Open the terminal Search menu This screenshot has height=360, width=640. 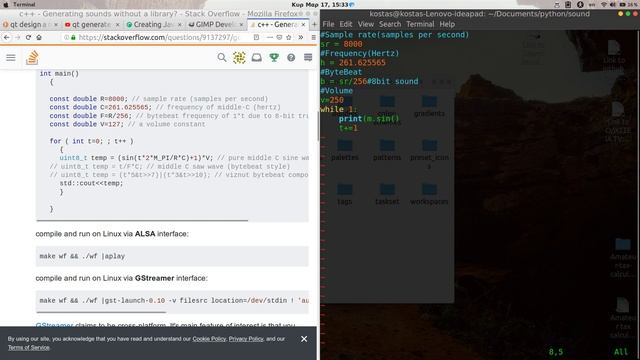click(x=390, y=24)
